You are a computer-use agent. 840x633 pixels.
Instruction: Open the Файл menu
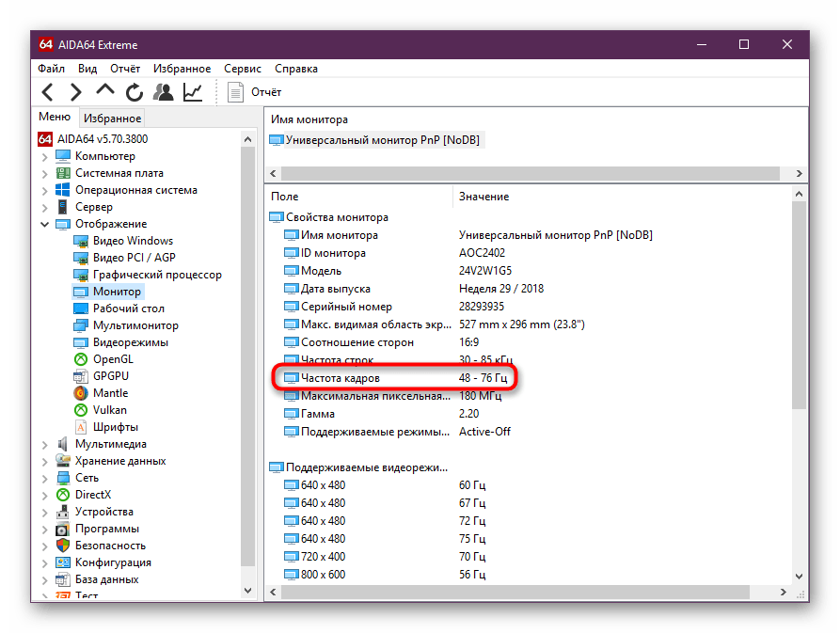(x=51, y=69)
